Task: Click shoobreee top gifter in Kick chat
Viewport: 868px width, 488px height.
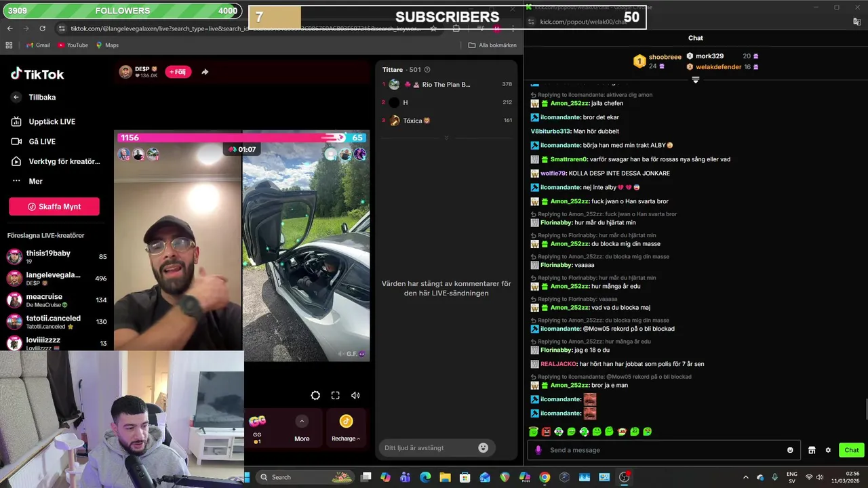Action: click(665, 57)
